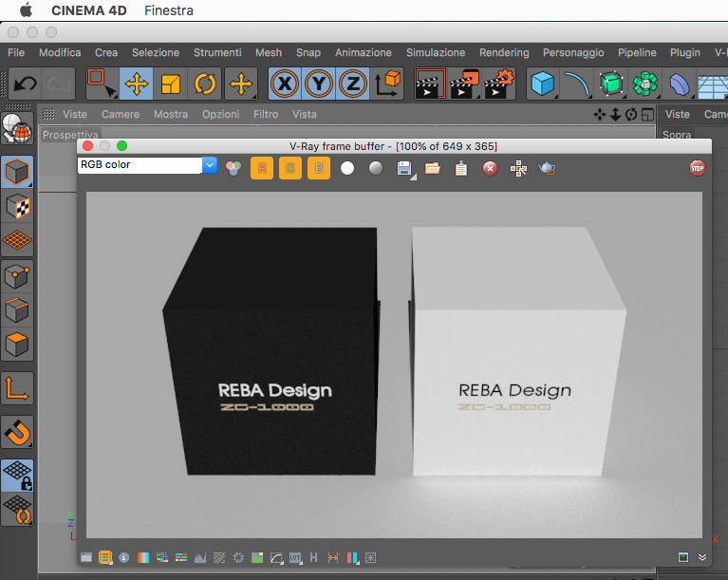The image size is (728, 580).
Task: Open the left viewport Vista menu
Action: click(304, 114)
